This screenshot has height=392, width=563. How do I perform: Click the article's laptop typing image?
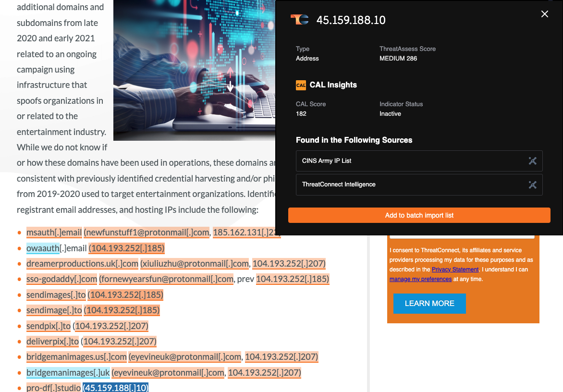click(x=194, y=70)
